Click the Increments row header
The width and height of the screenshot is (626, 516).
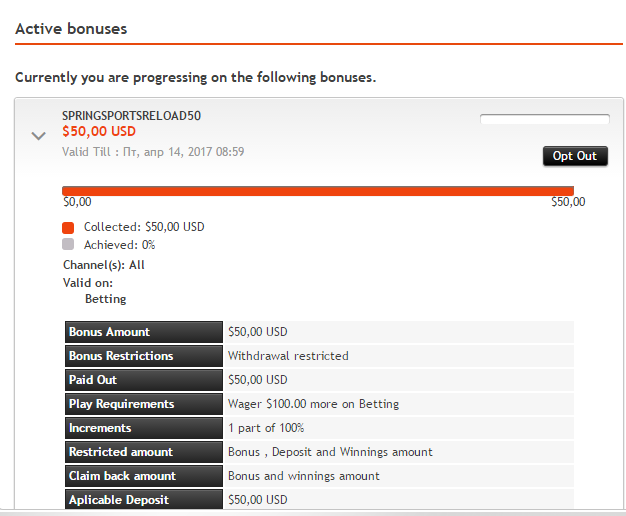144,428
